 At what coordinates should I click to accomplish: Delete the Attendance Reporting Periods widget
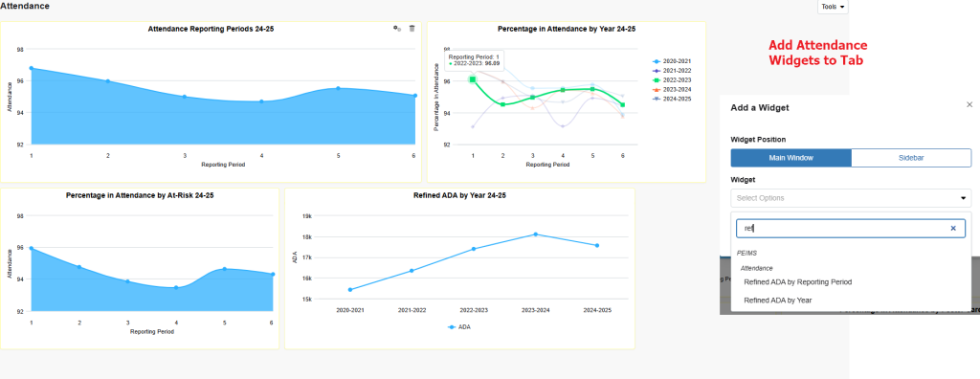click(412, 28)
